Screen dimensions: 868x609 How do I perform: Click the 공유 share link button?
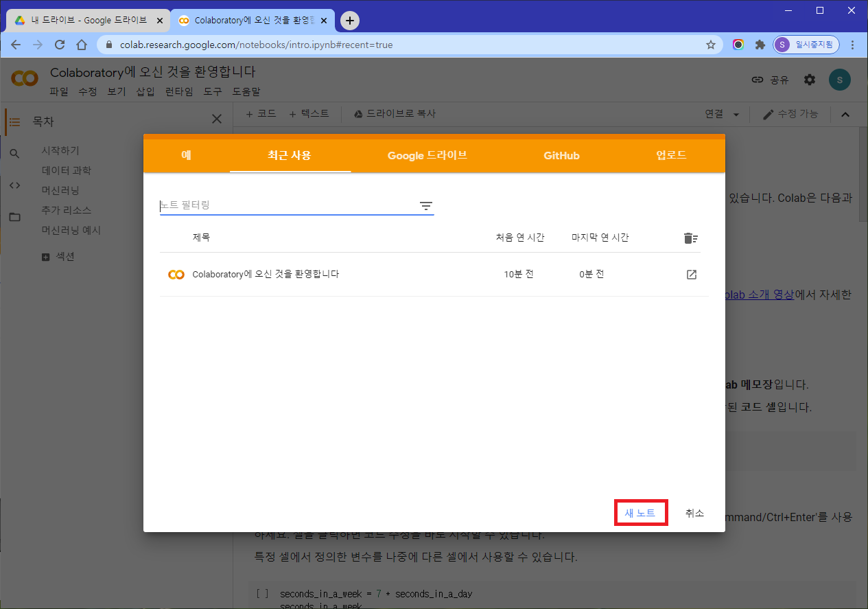coord(770,80)
